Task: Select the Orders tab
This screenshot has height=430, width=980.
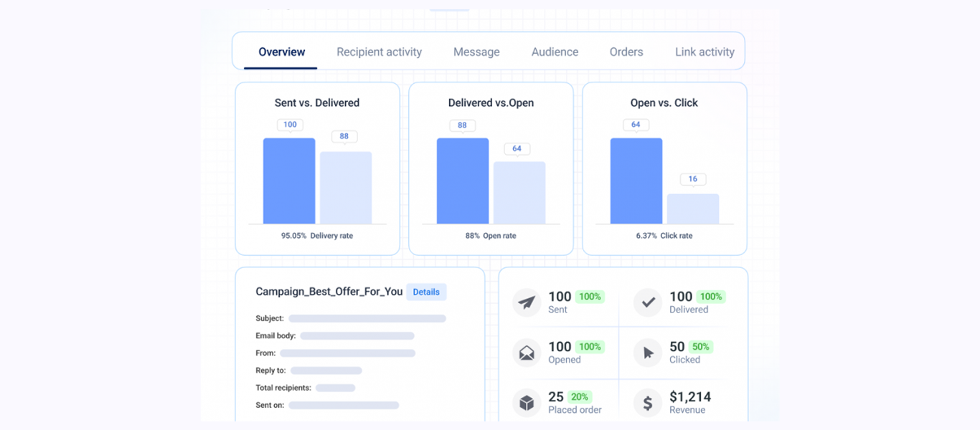Action: [x=626, y=52]
